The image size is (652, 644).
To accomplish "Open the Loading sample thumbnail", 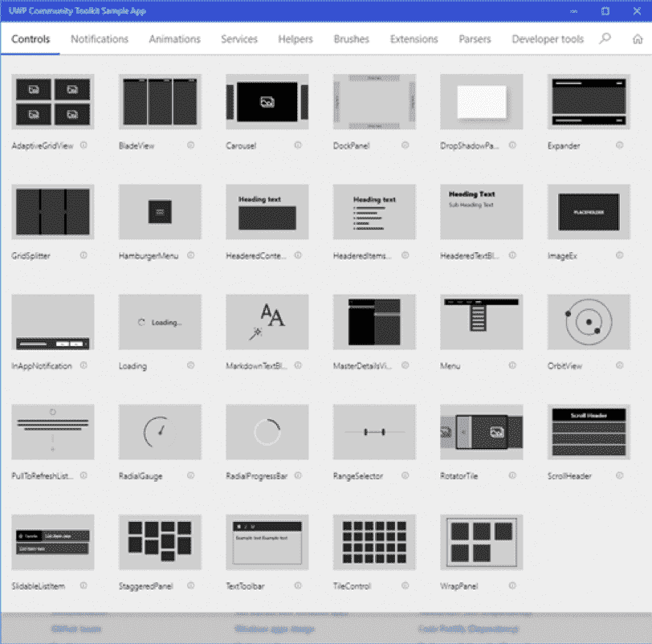I will point(160,322).
